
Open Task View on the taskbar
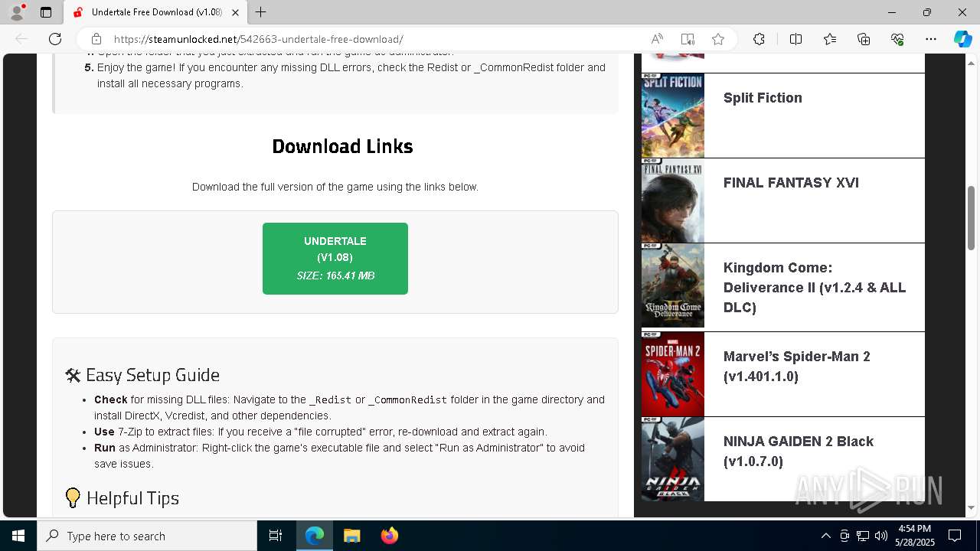coord(276,536)
